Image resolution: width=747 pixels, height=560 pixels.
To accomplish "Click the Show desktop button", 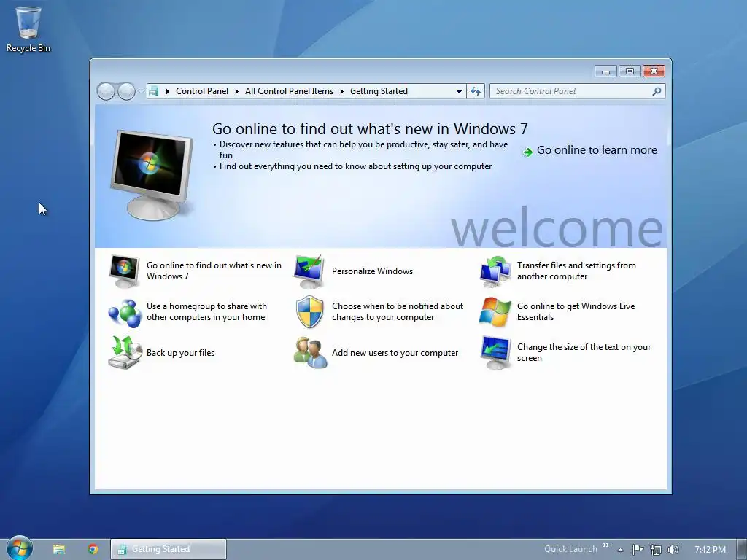I will 742,549.
